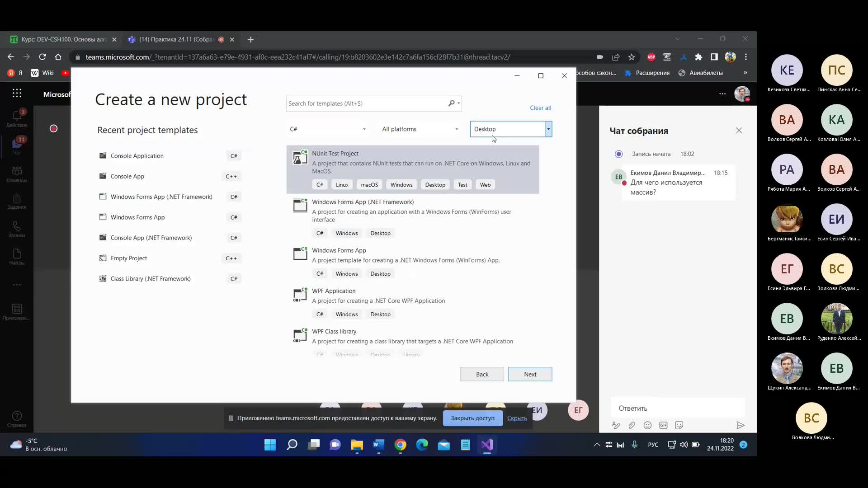Choose recent Class Library (.NET Framework)
This screenshot has height=488, width=868.
(x=170, y=279)
